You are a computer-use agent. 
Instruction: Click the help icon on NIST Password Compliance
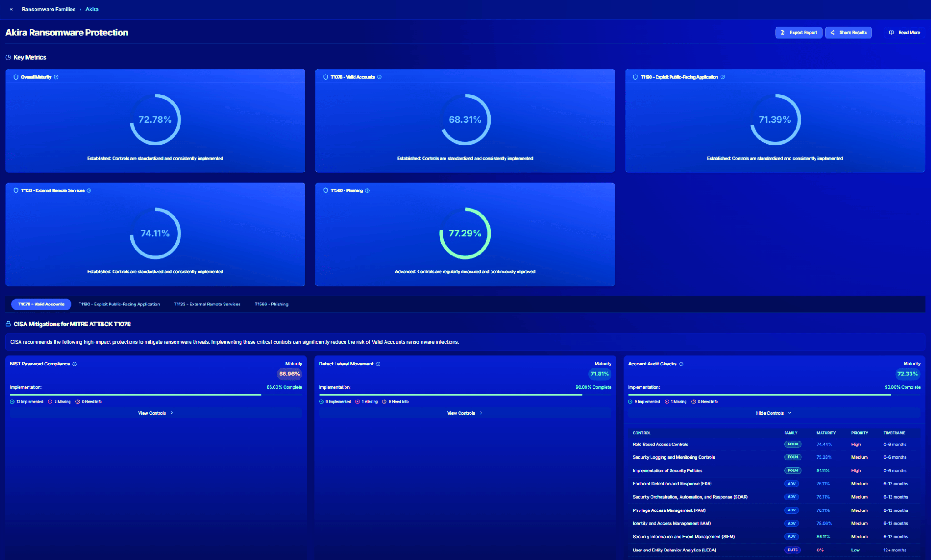point(75,364)
